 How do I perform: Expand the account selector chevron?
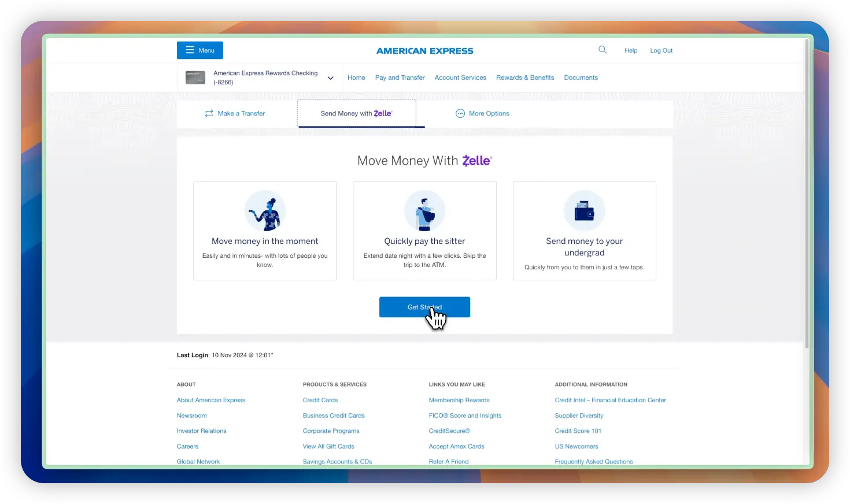pos(331,78)
